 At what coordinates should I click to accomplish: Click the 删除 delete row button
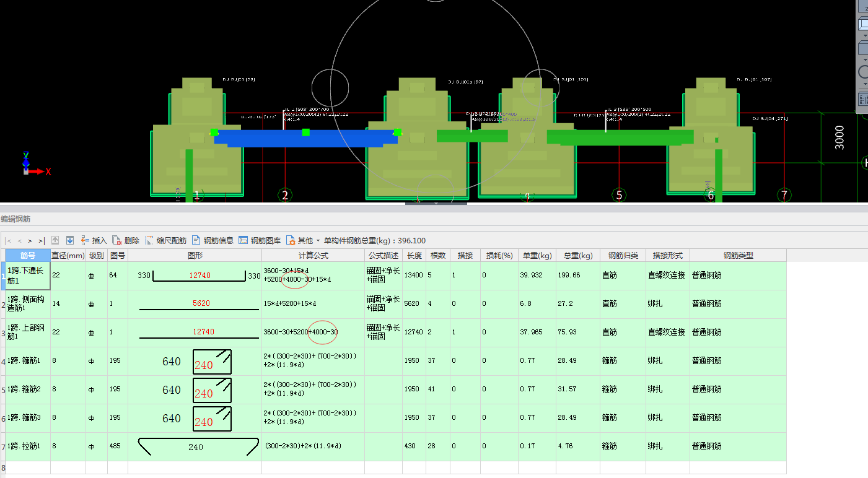(x=126, y=240)
